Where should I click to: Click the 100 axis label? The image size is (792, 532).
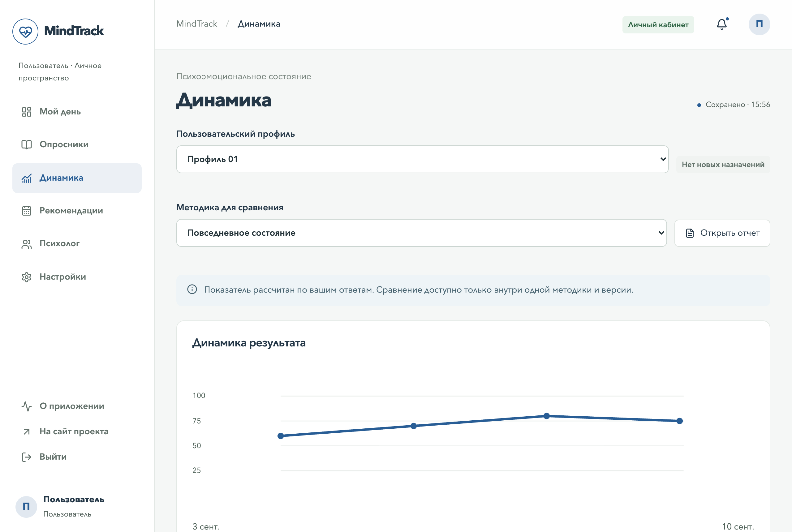coord(199,396)
